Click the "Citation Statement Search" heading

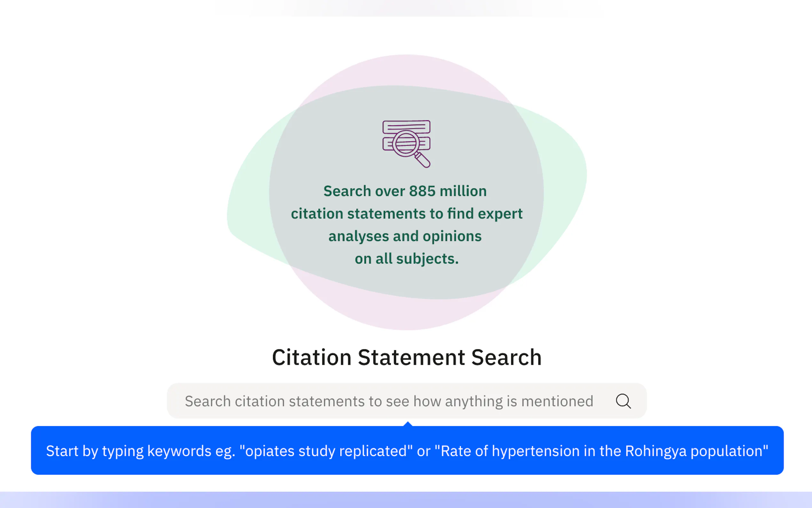[x=407, y=357]
